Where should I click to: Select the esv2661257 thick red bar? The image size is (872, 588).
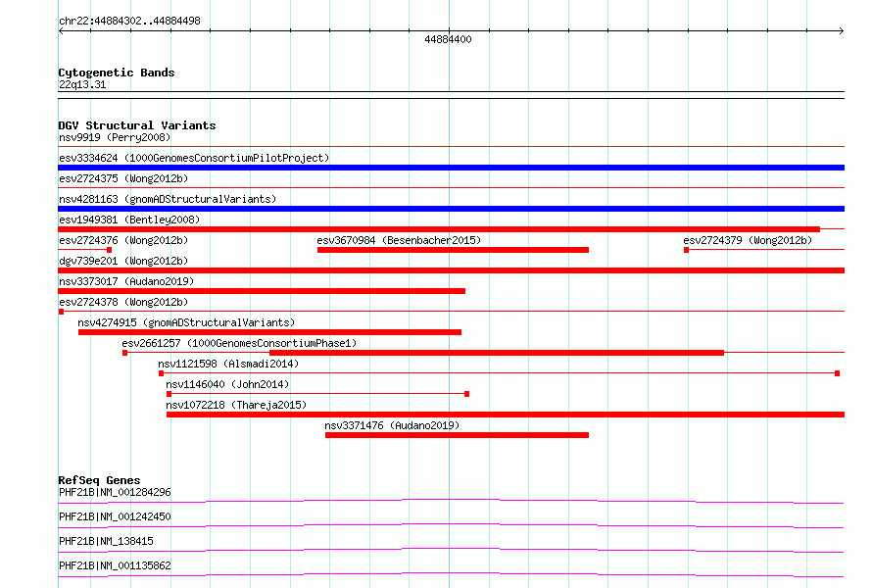497,353
